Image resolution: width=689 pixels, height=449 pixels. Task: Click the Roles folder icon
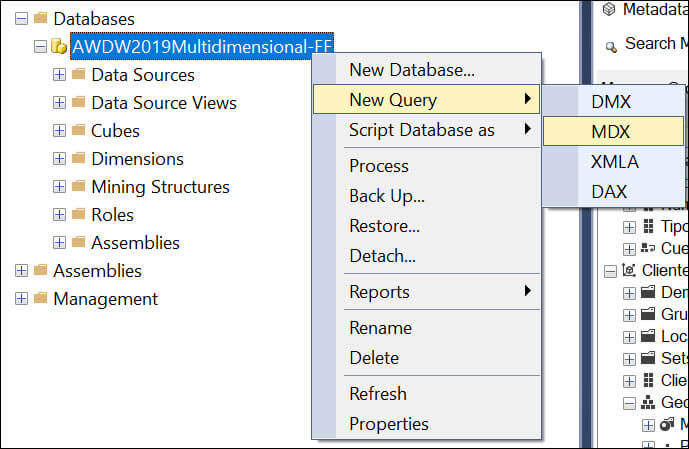click(x=78, y=214)
